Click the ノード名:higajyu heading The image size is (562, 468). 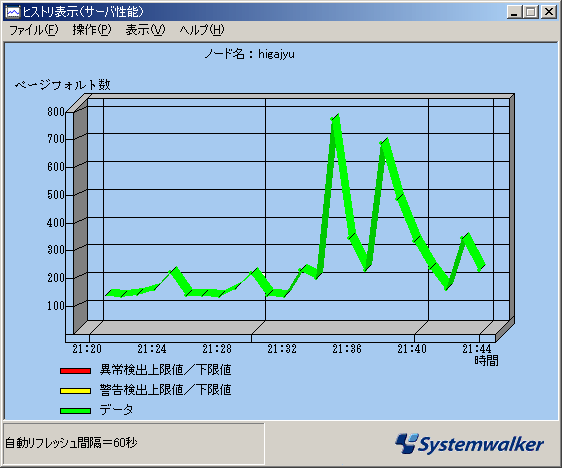click(249, 54)
